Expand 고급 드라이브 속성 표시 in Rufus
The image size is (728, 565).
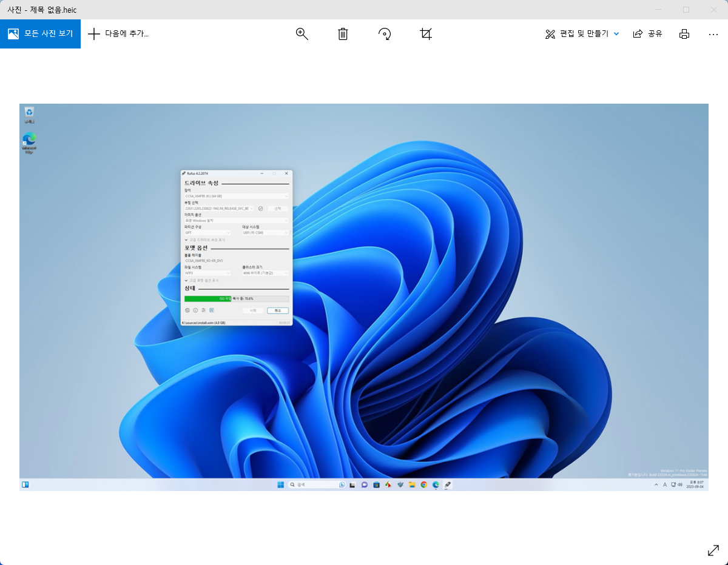point(205,239)
